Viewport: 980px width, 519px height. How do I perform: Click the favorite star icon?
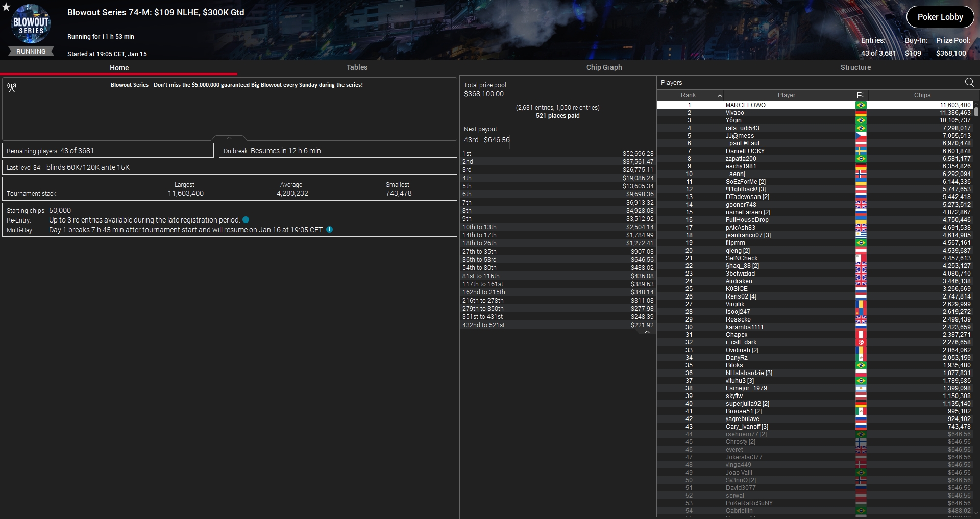[6, 7]
